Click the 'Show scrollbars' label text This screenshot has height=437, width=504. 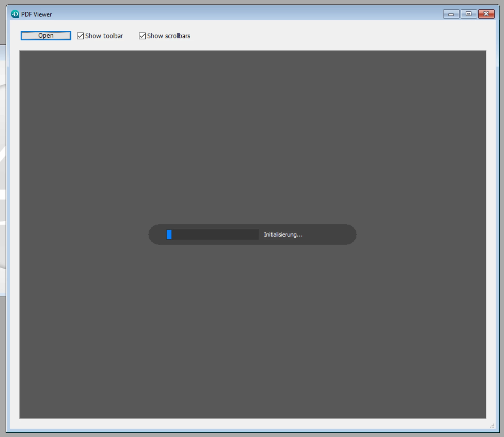point(168,36)
